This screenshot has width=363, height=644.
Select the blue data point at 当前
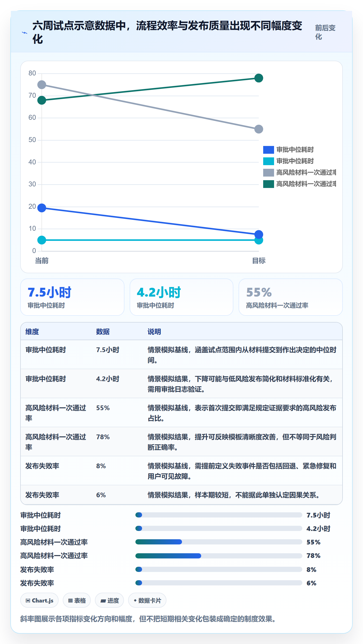tap(42, 208)
